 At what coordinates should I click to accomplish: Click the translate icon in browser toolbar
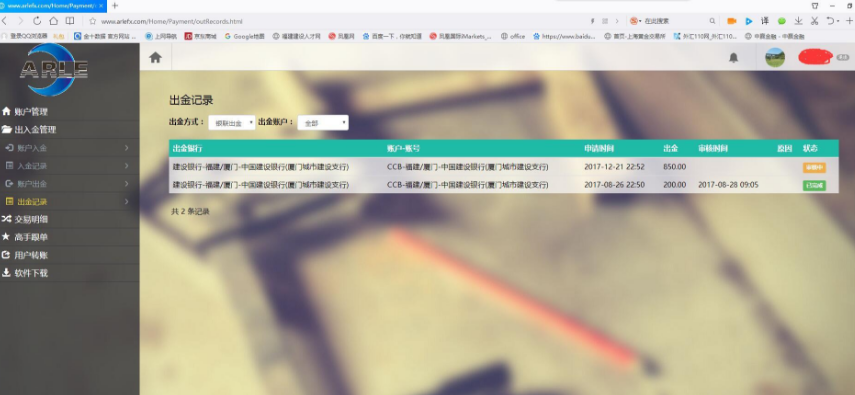click(x=765, y=21)
